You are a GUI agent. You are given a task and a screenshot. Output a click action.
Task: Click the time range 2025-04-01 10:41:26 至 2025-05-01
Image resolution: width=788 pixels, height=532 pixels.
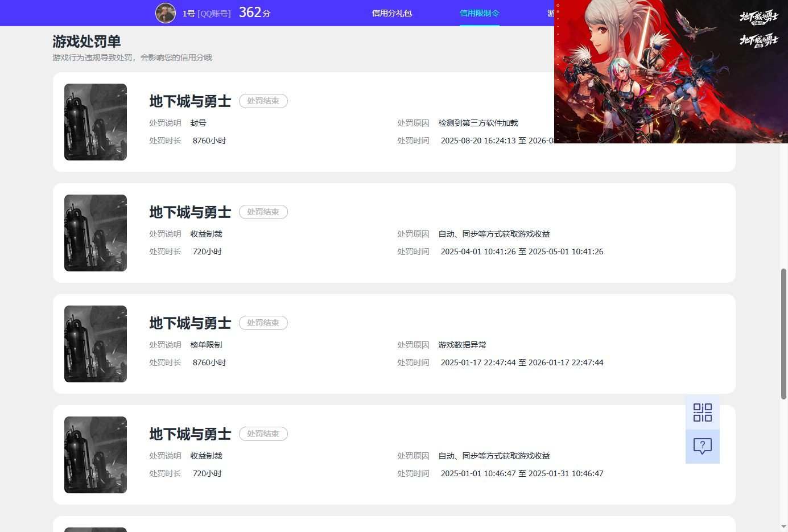pyautogui.click(x=522, y=251)
